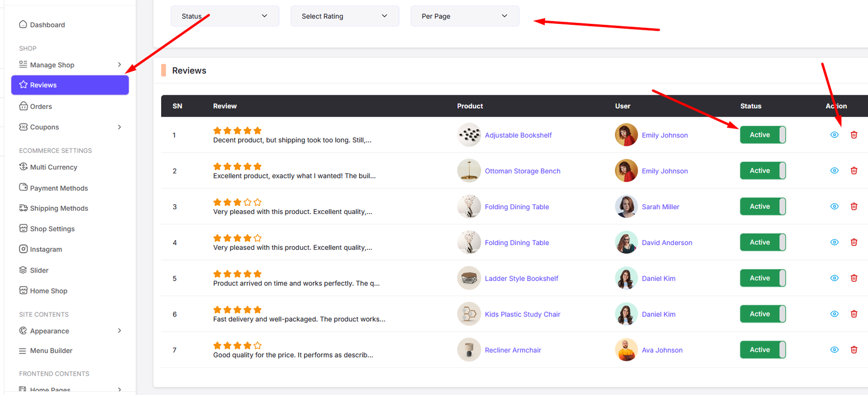Screen dimensions: 868x395
Task: Open Payment Methods in sidebar
Action: coord(59,188)
